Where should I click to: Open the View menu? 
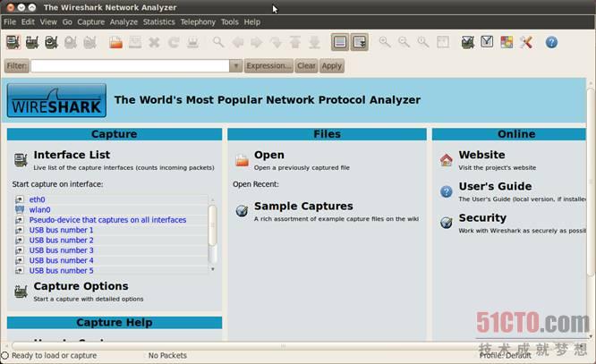tap(48, 22)
